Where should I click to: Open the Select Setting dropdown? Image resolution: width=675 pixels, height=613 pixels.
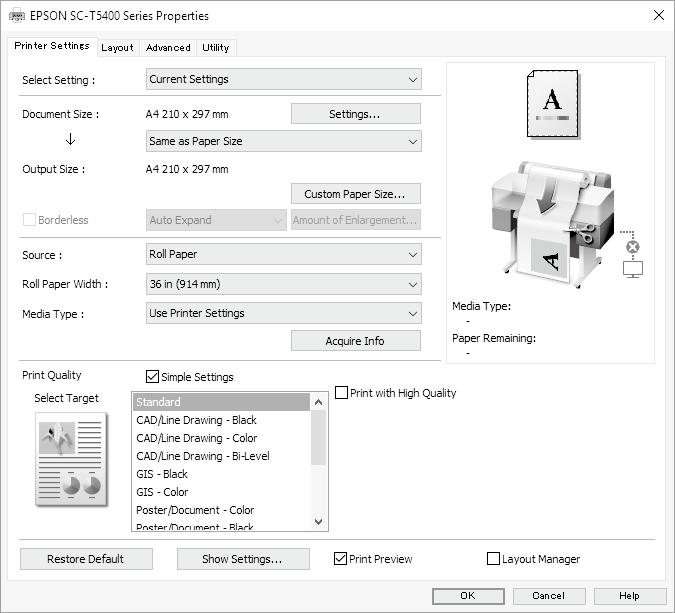(283, 79)
